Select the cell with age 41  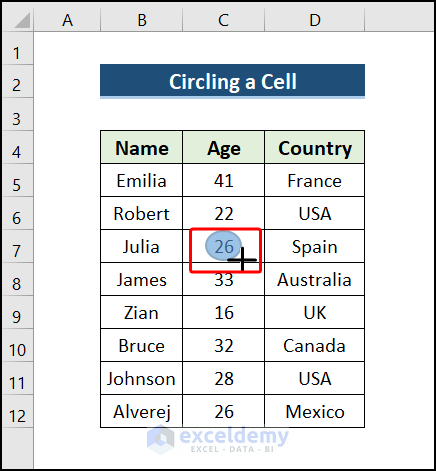[223, 180]
